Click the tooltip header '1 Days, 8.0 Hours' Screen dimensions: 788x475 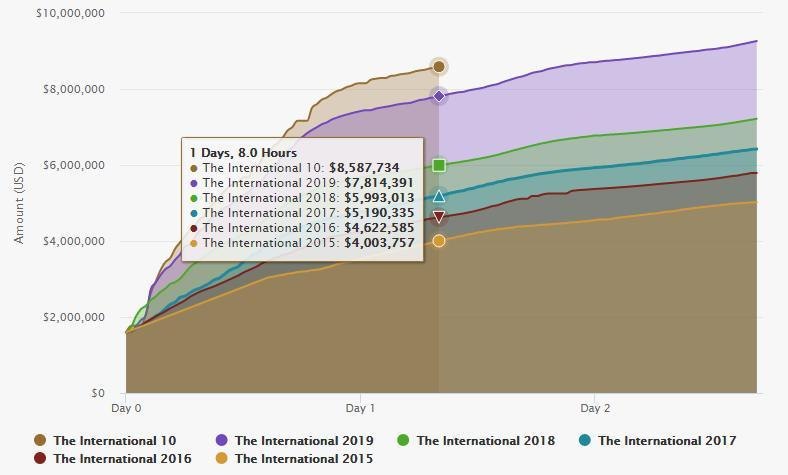pyautogui.click(x=243, y=153)
